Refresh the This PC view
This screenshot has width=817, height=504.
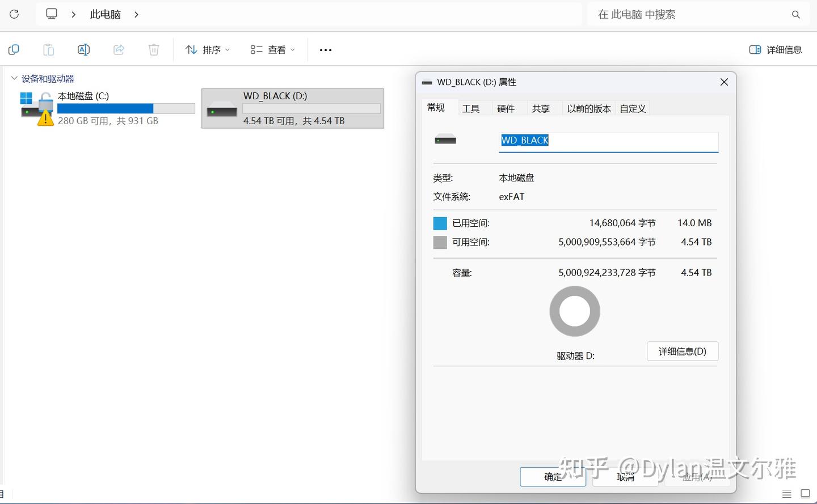click(x=14, y=14)
